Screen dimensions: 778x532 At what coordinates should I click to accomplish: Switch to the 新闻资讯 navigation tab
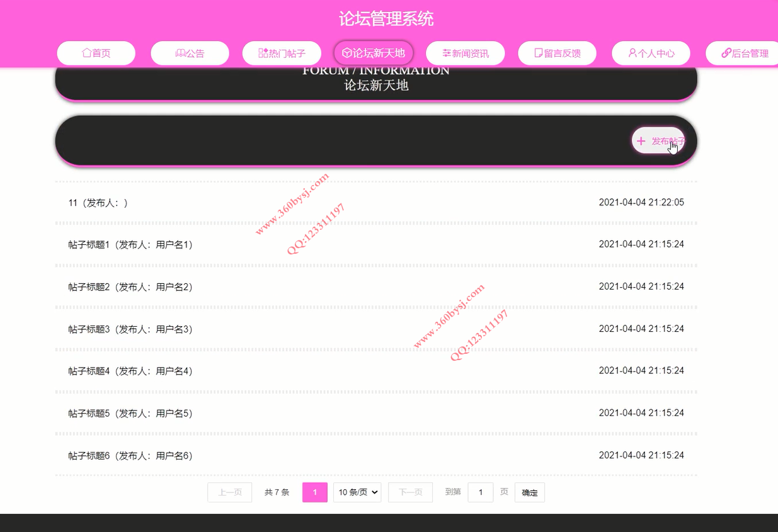point(466,53)
